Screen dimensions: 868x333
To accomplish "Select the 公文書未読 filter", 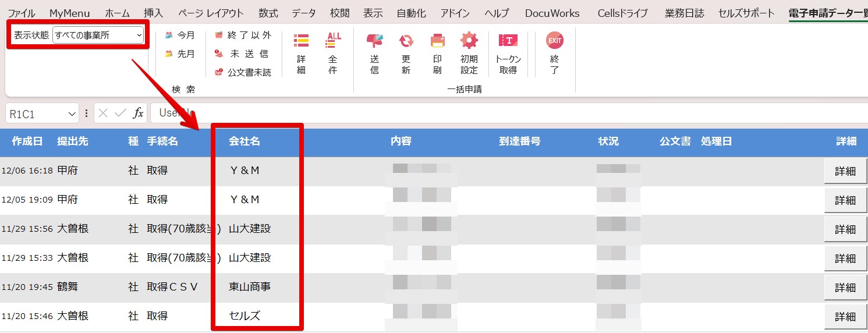I will (x=243, y=72).
